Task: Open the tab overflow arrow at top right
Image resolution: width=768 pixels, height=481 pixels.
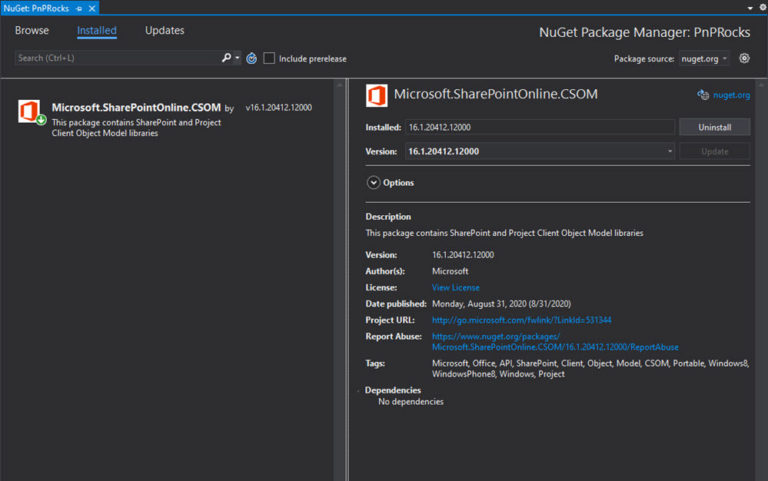Action: click(750, 8)
